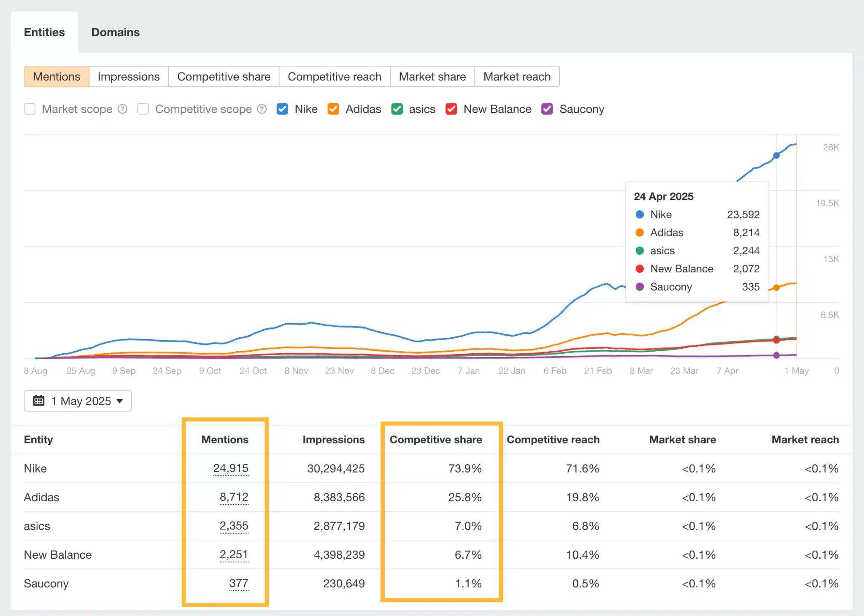Toggle the Saucony purple checkbox
This screenshot has width=864, height=616.
point(547,109)
